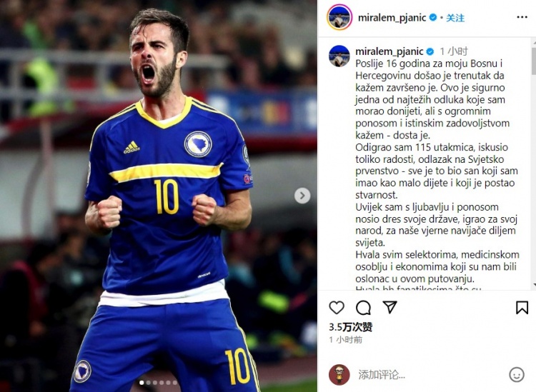This screenshot has width=536, height=392.
Task: Open the three-dot more options menu
Action: click(x=522, y=17)
